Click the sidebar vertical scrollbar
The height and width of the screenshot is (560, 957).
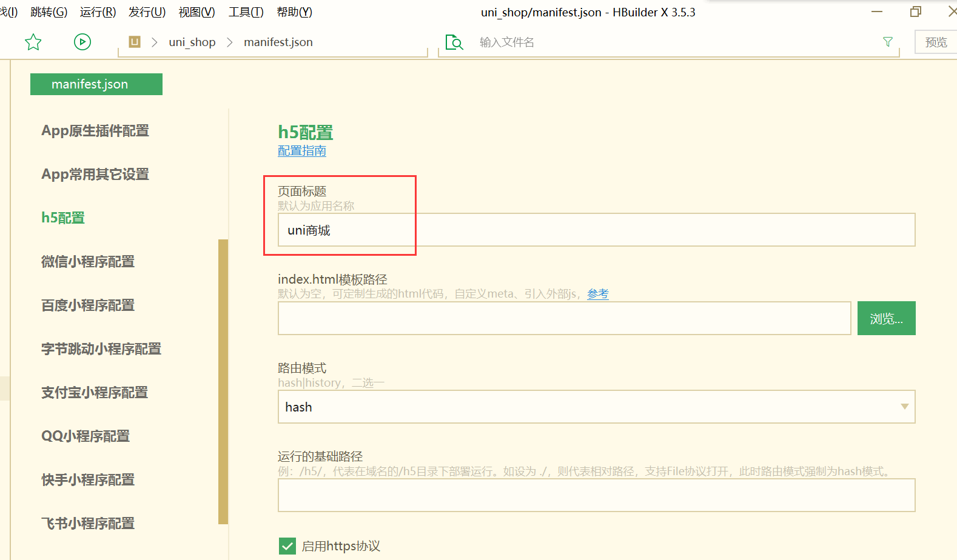223,382
